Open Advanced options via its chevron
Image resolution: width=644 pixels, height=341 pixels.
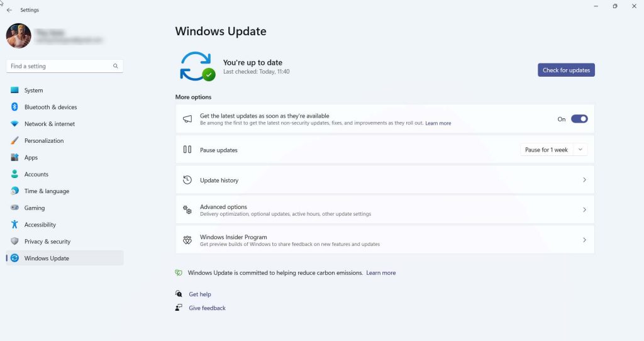pos(584,210)
